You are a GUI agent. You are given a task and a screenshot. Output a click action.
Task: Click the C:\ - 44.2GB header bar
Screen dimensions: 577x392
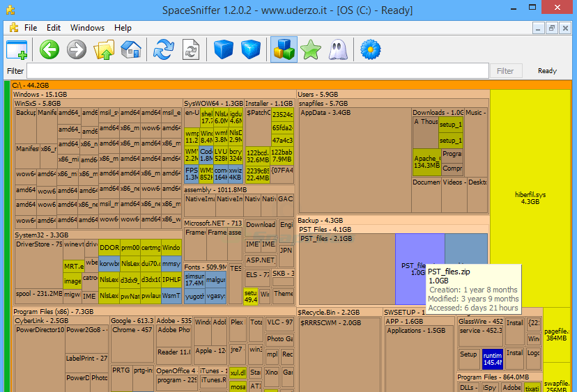click(x=291, y=86)
